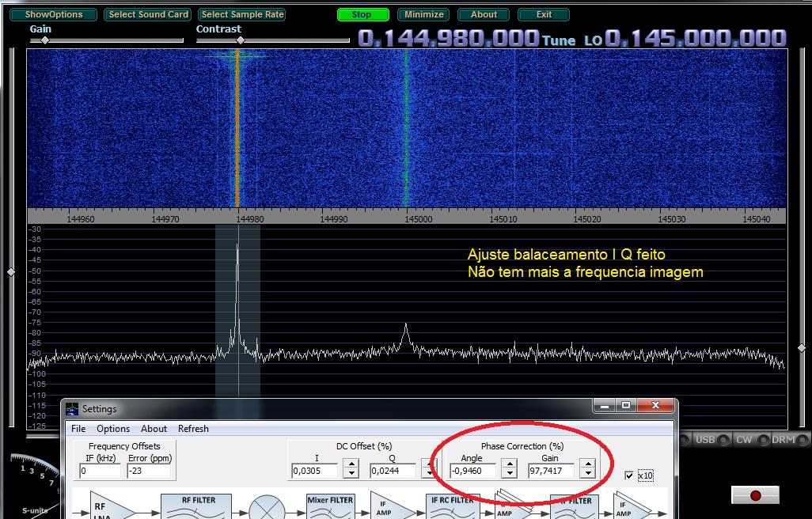Click the Settings window title icon
This screenshot has width=812, height=519.
[73, 409]
